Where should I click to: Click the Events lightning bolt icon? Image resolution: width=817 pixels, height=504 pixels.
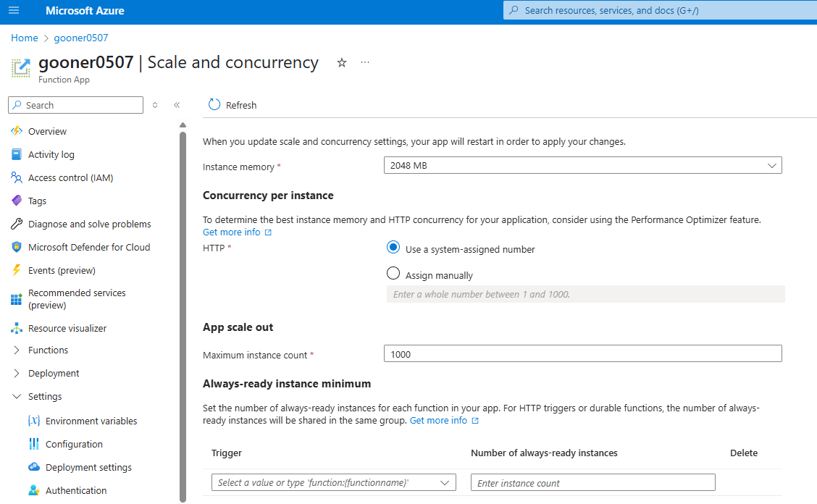click(17, 270)
